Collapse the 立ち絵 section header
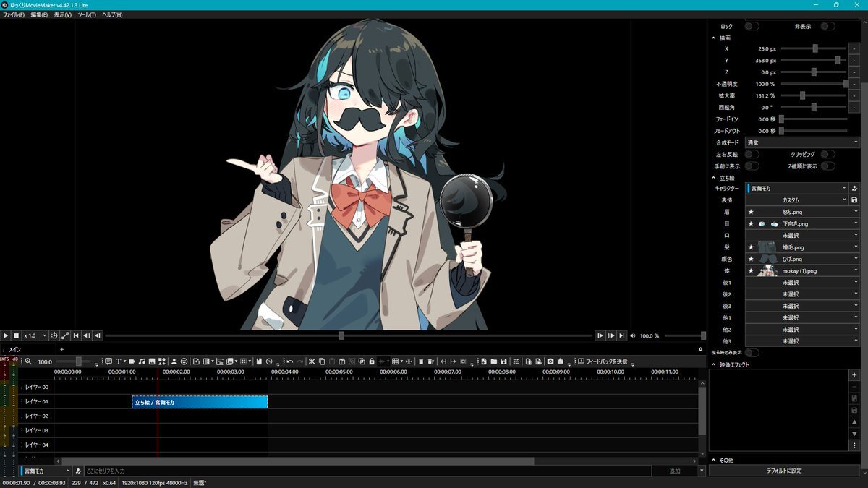Viewport: 868px width, 488px height. 723,177
